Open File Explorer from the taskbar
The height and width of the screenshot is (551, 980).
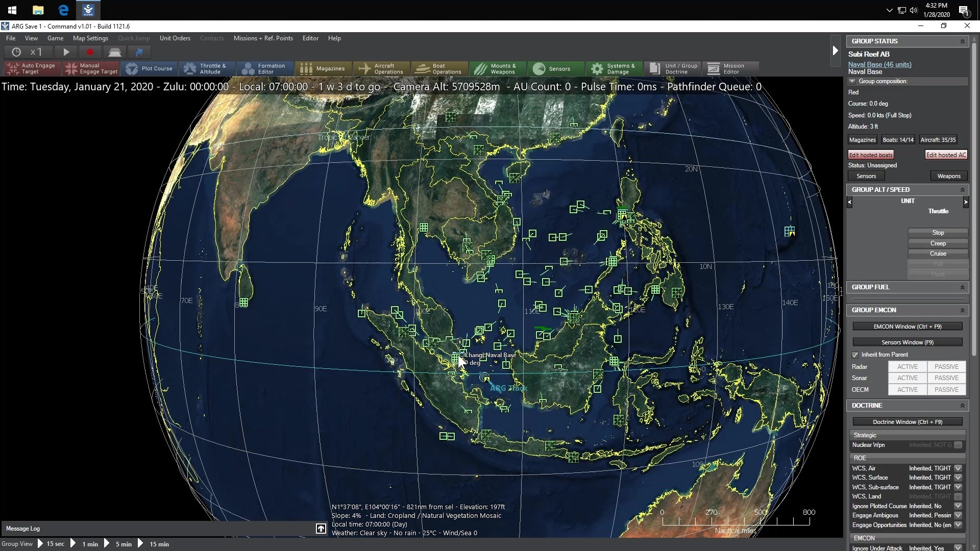(38, 10)
